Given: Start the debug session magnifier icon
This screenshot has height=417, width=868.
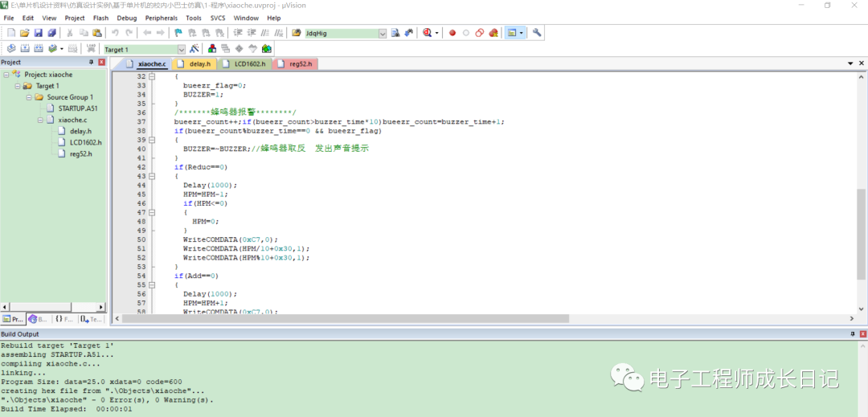Looking at the screenshot, I should coord(427,33).
